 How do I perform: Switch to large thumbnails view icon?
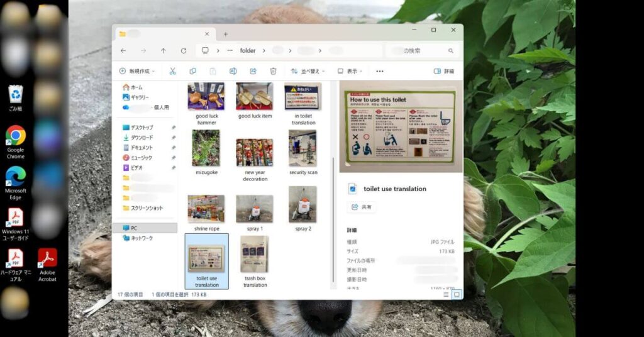click(x=457, y=294)
